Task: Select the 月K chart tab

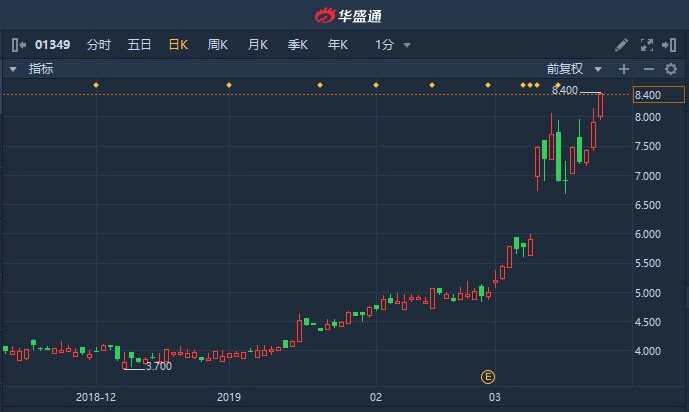Action: [x=258, y=45]
